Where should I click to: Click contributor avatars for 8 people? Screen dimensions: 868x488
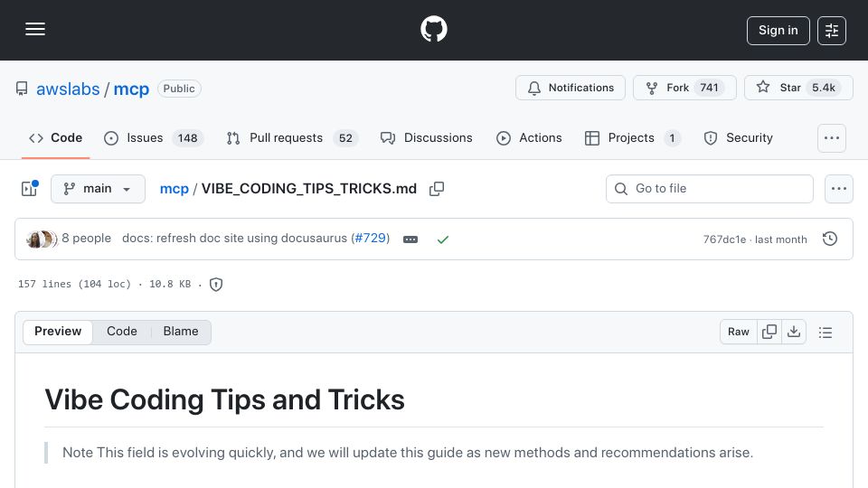pos(41,239)
